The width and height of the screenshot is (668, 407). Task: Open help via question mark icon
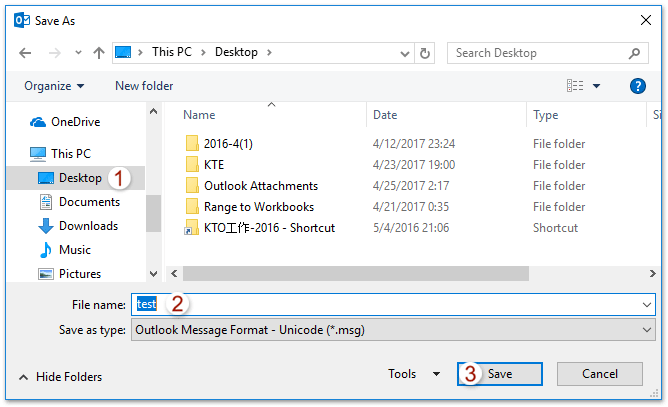(x=637, y=86)
